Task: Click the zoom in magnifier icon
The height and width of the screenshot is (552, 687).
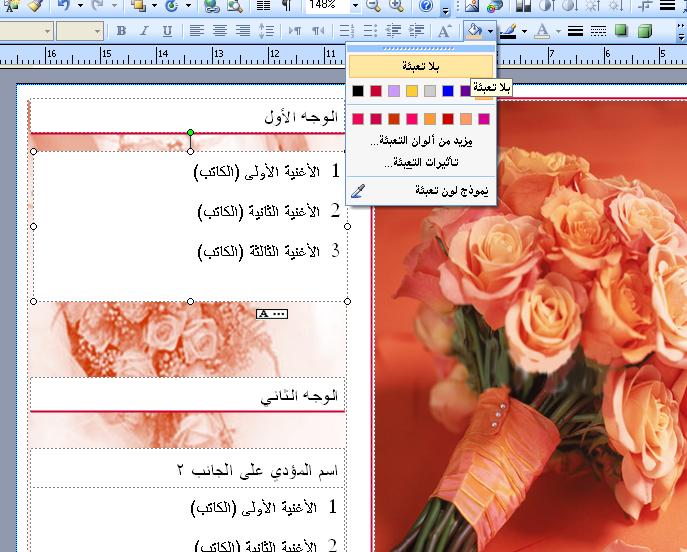Action: pyautogui.click(x=393, y=6)
